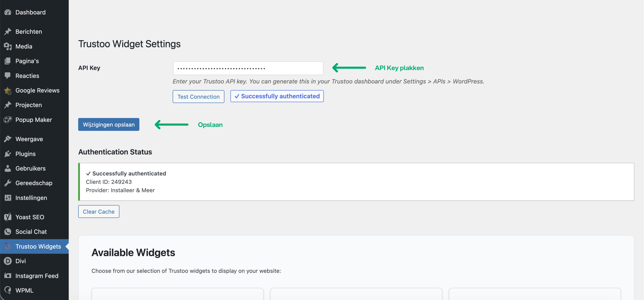This screenshot has width=644, height=300.
Task: Click the Reacties comment bubble icon
Action: pos(8,76)
